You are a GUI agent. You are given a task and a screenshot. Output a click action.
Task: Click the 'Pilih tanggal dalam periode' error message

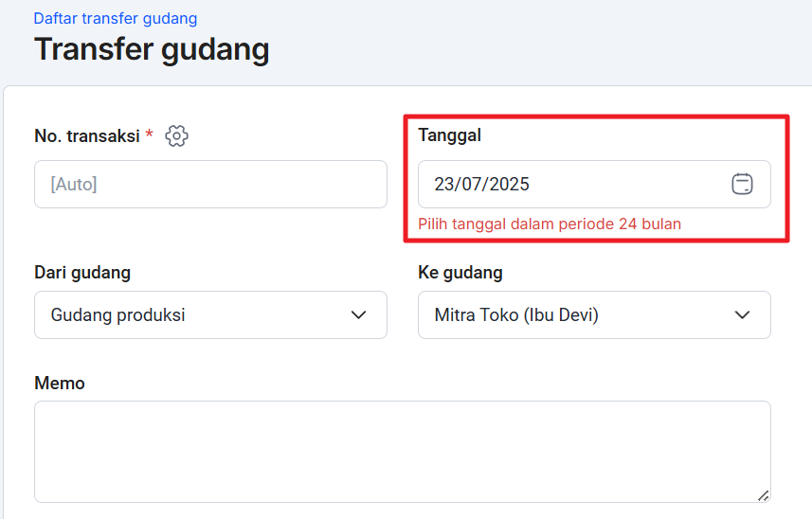(x=550, y=224)
